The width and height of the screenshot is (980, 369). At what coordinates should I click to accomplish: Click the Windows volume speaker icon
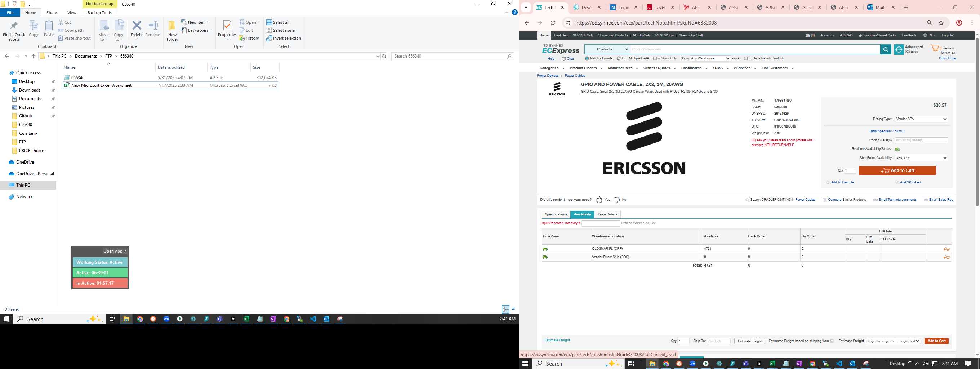(x=925, y=364)
